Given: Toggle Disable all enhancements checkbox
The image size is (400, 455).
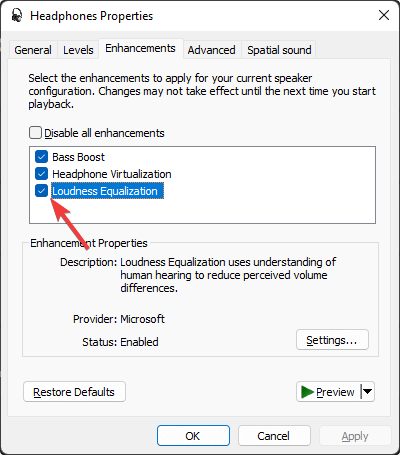Looking at the screenshot, I should pos(35,132).
